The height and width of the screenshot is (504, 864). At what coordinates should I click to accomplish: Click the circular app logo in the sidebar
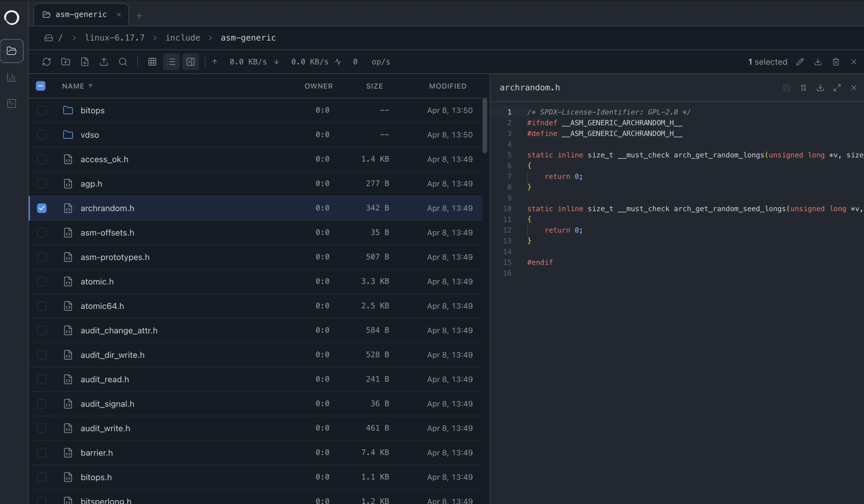12,17
